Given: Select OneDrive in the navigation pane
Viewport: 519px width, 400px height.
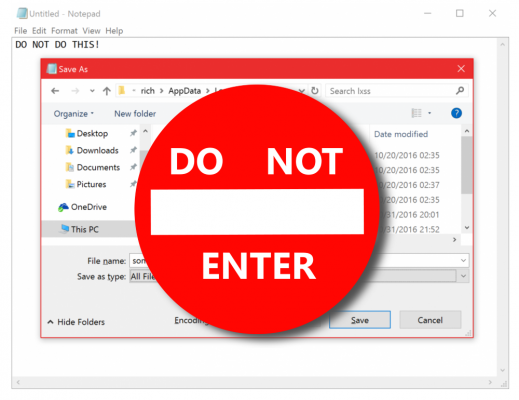Looking at the screenshot, I should click(x=82, y=207).
